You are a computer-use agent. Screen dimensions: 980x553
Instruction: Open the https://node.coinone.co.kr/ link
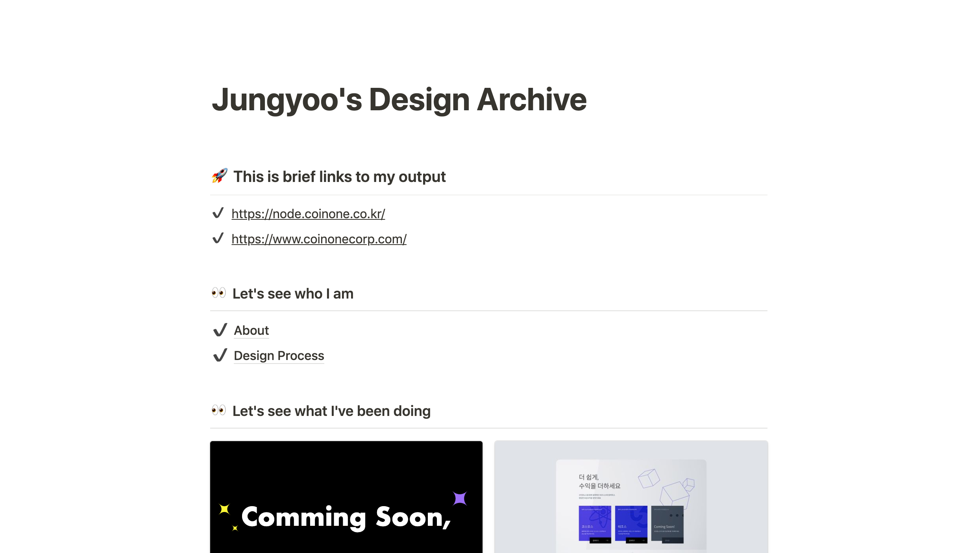[x=308, y=214]
